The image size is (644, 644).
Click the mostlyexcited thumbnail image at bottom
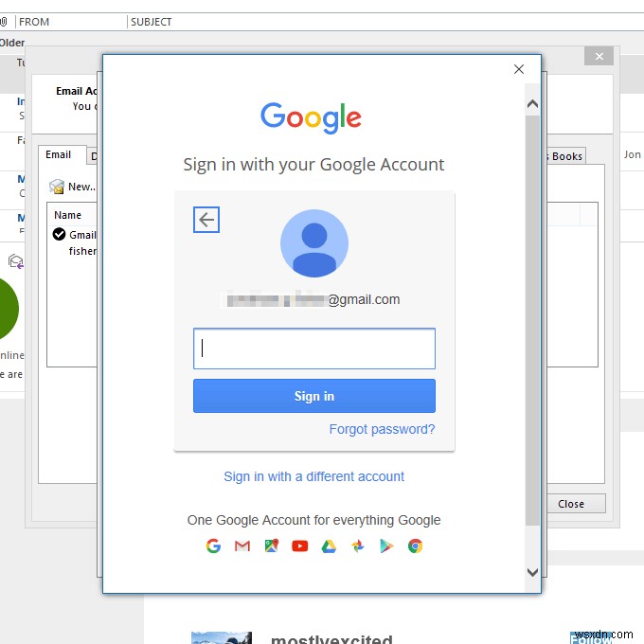click(x=222, y=637)
